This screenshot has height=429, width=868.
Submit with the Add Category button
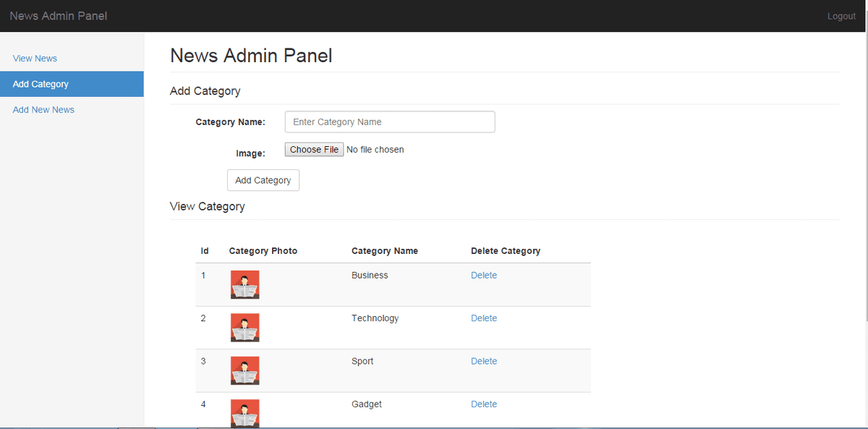263,180
